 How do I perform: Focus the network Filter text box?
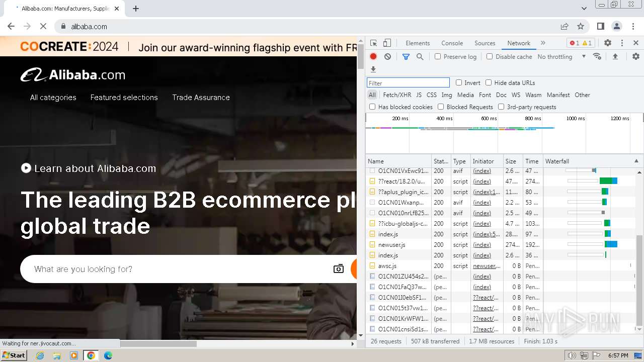coord(408,83)
